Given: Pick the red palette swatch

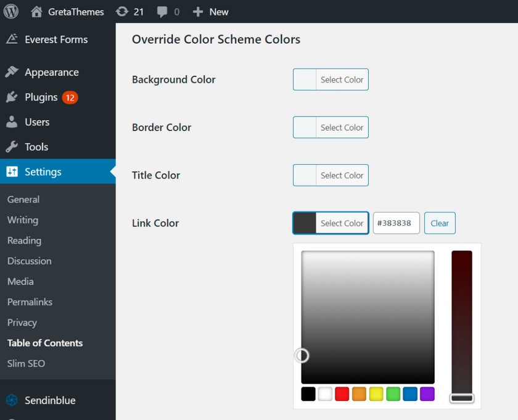Looking at the screenshot, I should [x=342, y=394].
